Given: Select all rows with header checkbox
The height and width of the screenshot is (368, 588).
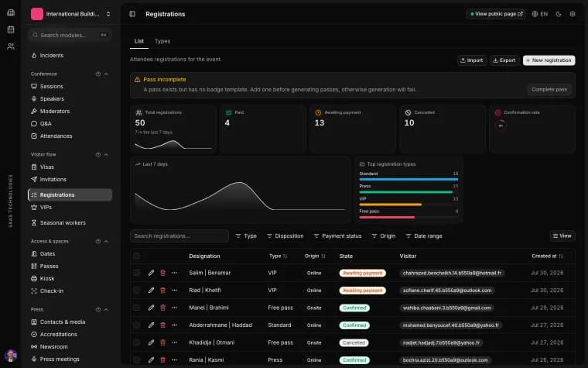Looking at the screenshot, I should pos(136,256).
